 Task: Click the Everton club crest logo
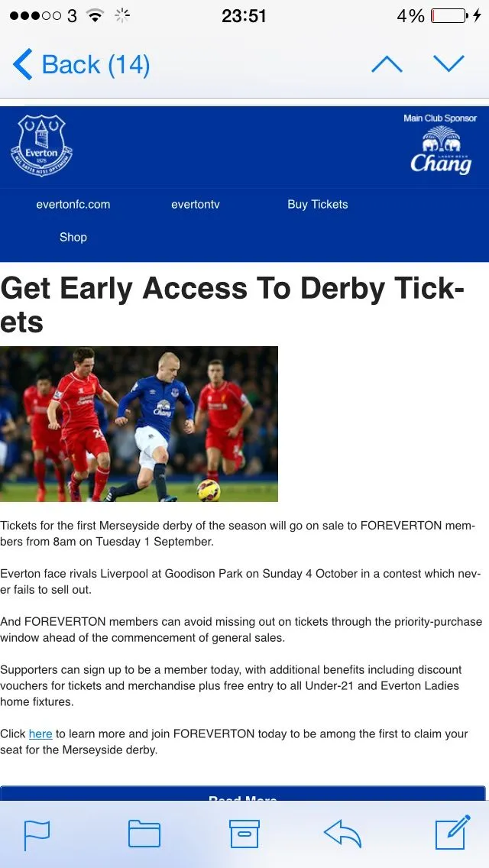click(41, 146)
